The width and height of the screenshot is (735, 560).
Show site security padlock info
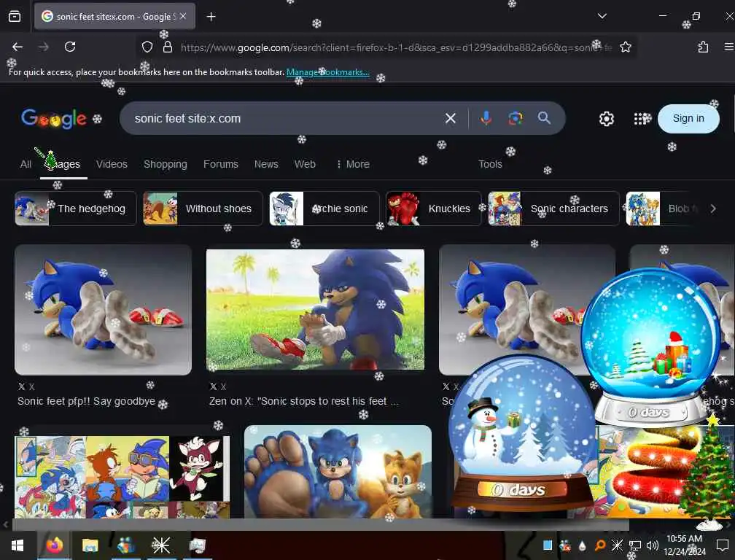click(x=168, y=47)
